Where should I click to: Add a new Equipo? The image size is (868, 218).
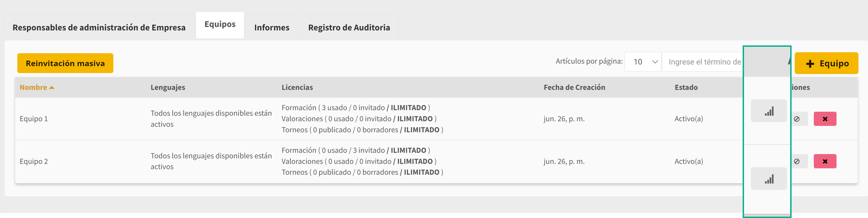826,63
